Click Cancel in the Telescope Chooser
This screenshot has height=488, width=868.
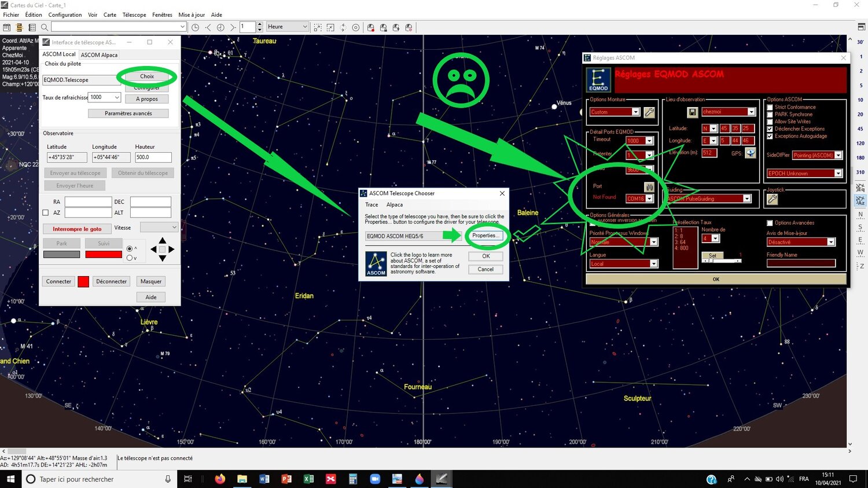(486, 269)
